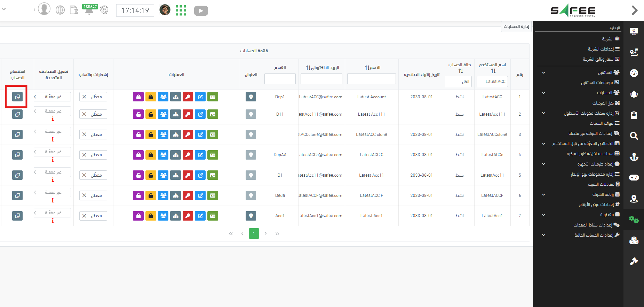Open the account status filter dropdown showing الكل

pyautogui.click(x=460, y=82)
